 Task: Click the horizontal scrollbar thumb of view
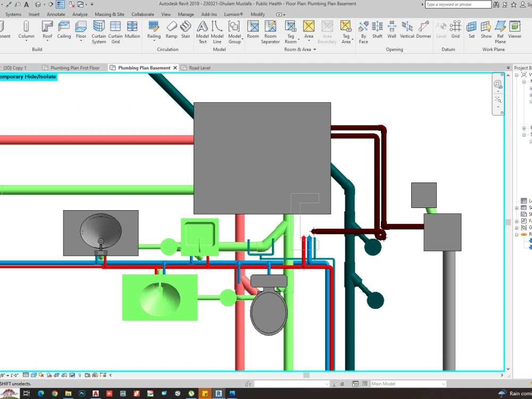(306, 375)
